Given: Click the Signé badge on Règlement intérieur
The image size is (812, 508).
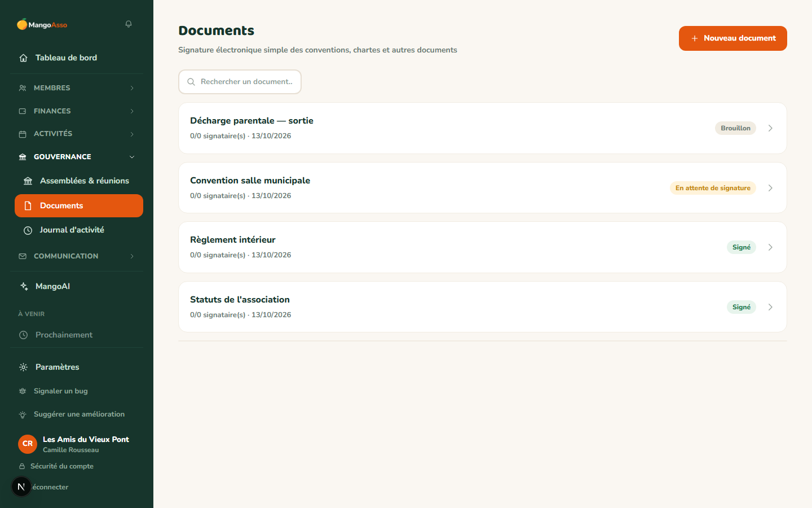Looking at the screenshot, I should (x=742, y=247).
